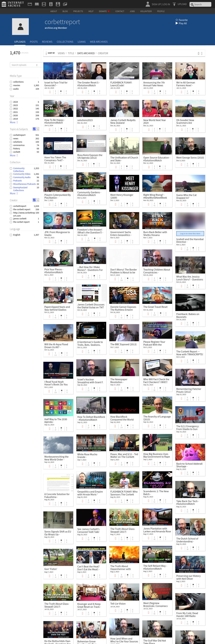Sort results by Creator
Screen dimensions: 215x644
[103, 53]
